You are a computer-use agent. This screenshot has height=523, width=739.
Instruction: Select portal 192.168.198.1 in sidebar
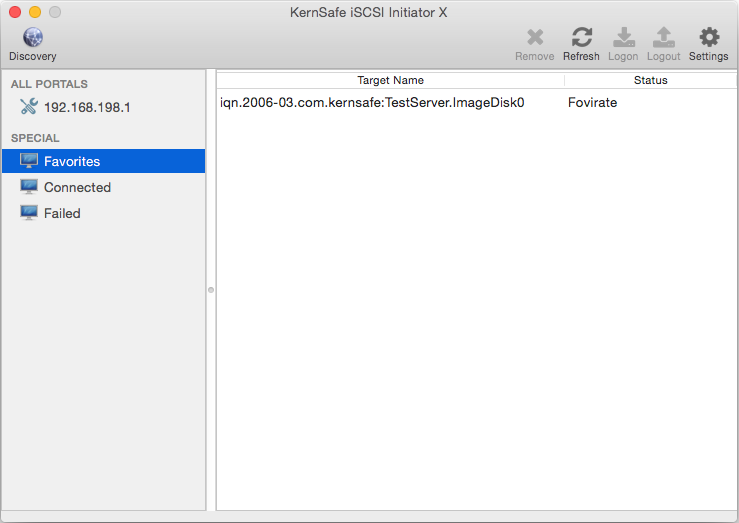click(x=104, y=107)
